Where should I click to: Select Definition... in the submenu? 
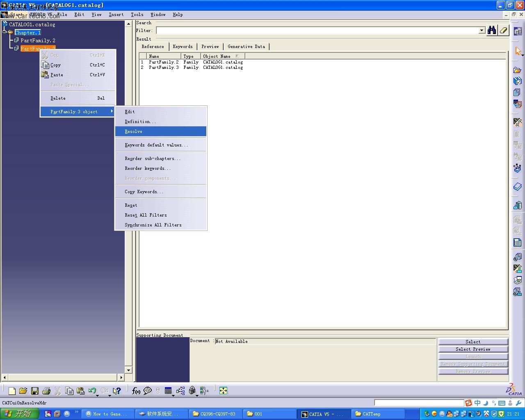pyautogui.click(x=140, y=122)
